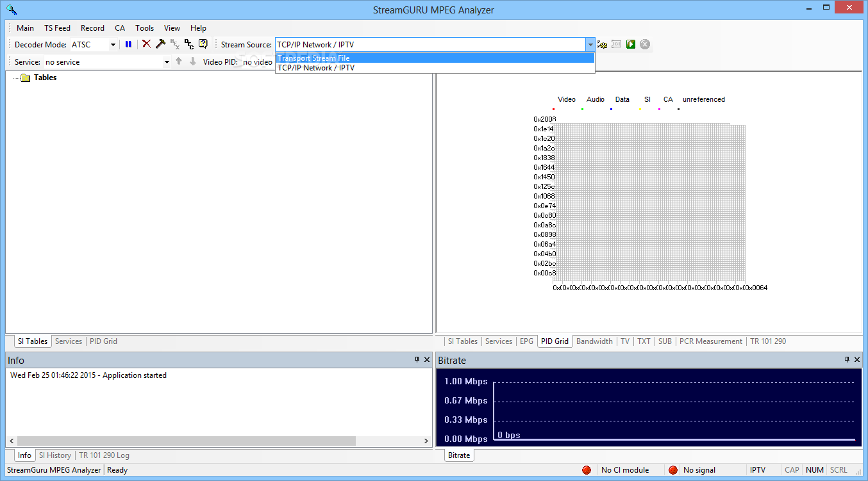Open the SI History tab
868x481 pixels.
coord(55,455)
